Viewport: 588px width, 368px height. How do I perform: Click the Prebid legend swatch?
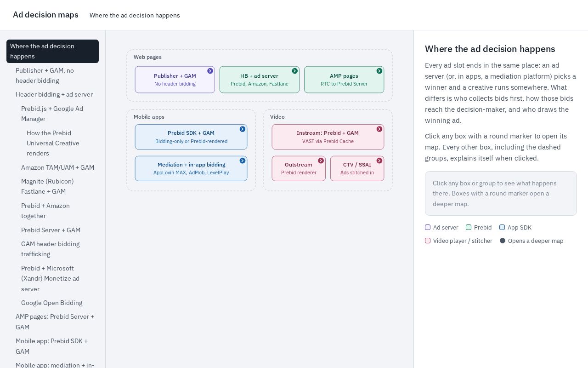(469, 227)
